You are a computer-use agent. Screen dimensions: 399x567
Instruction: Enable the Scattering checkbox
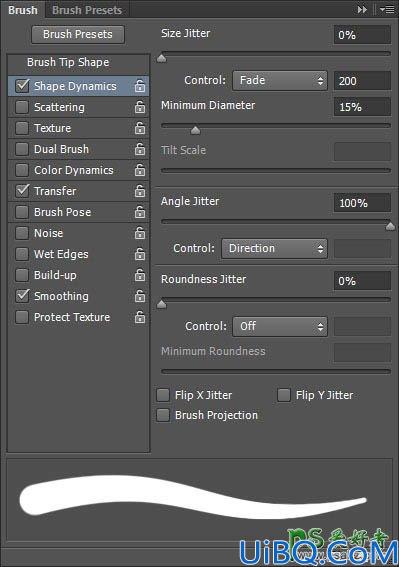point(22,107)
